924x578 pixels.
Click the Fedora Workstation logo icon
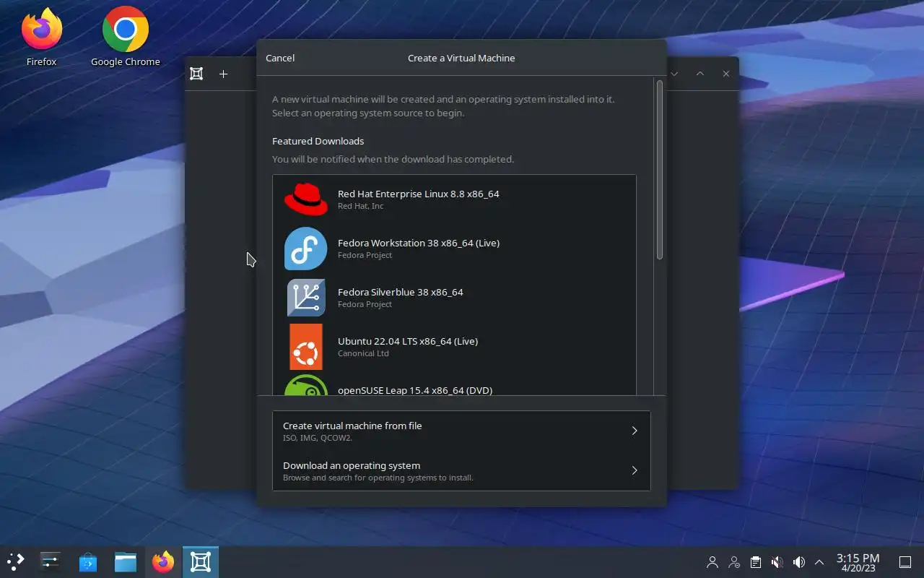tap(306, 249)
